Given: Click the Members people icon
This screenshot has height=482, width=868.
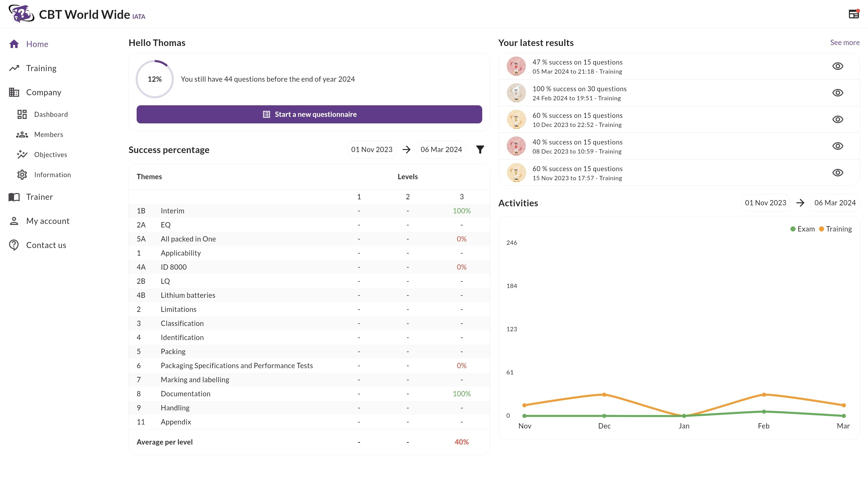Looking at the screenshot, I should (22, 134).
